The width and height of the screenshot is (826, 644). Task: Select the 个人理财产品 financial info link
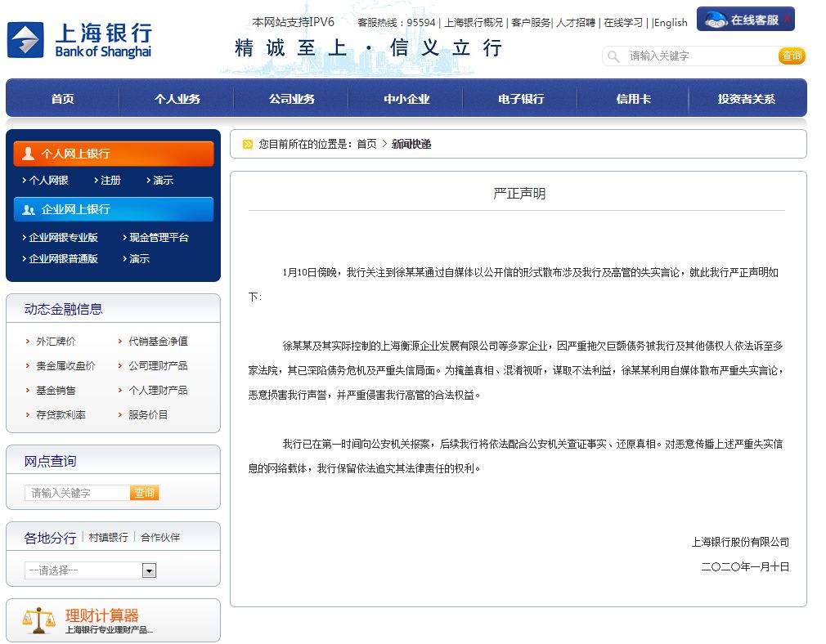coord(158,389)
